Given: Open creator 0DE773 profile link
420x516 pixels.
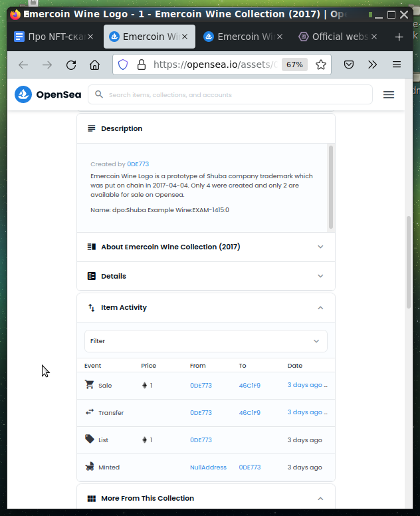Looking at the screenshot, I should tap(138, 164).
